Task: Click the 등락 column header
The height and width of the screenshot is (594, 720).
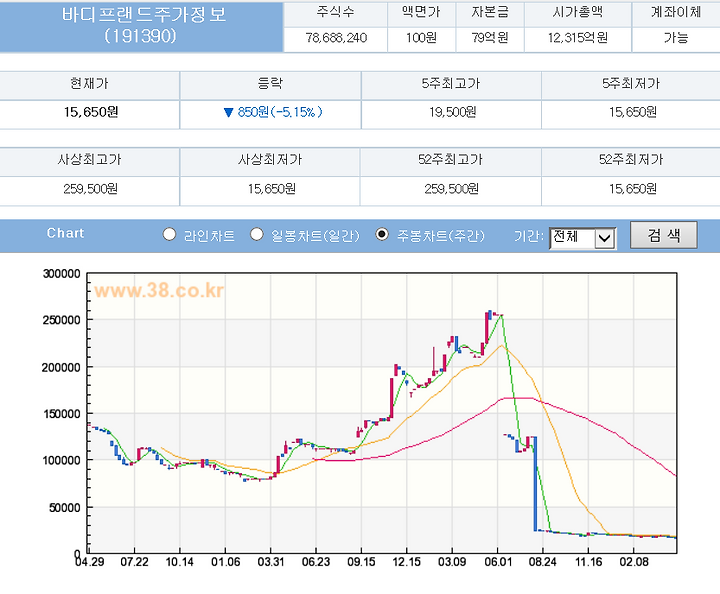Action: [270, 84]
